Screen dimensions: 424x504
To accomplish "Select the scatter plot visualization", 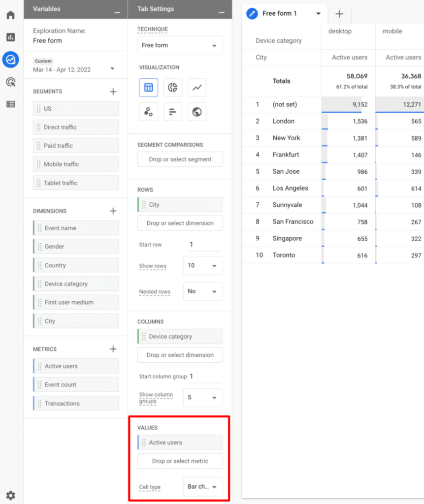I will (148, 111).
